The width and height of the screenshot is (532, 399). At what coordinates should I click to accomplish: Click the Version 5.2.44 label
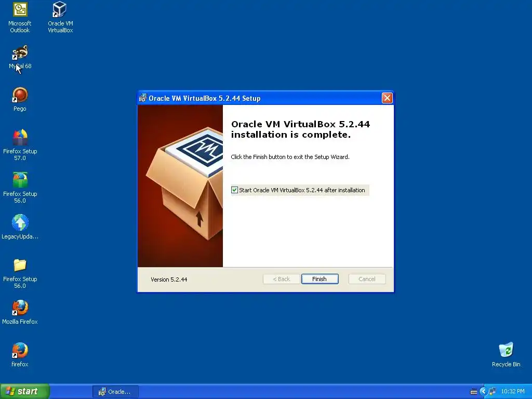point(169,280)
